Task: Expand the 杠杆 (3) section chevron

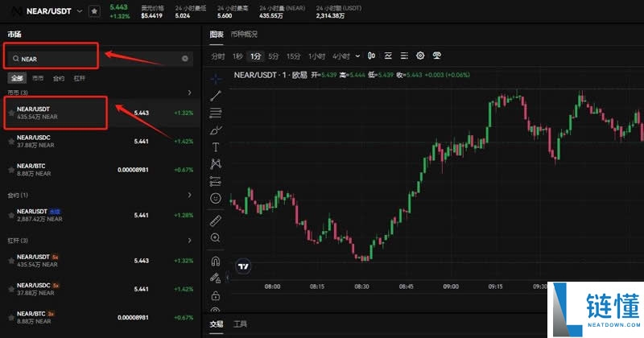Action: [x=189, y=241]
